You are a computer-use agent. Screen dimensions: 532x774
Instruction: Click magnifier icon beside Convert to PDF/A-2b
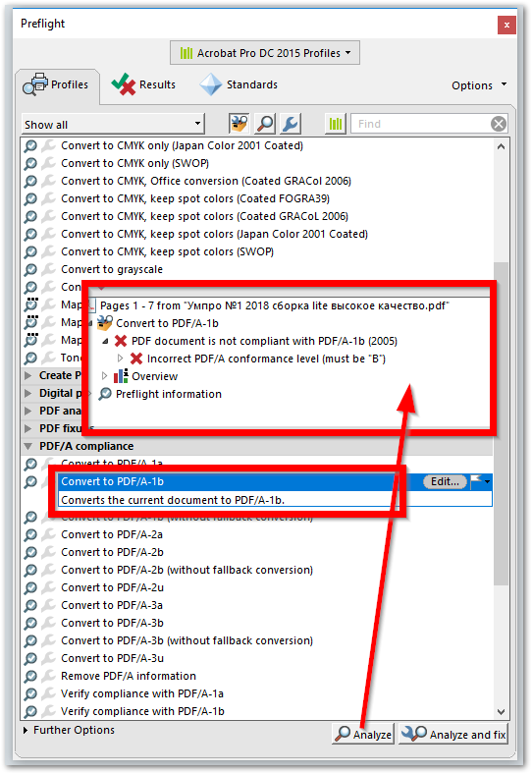(x=30, y=552)
